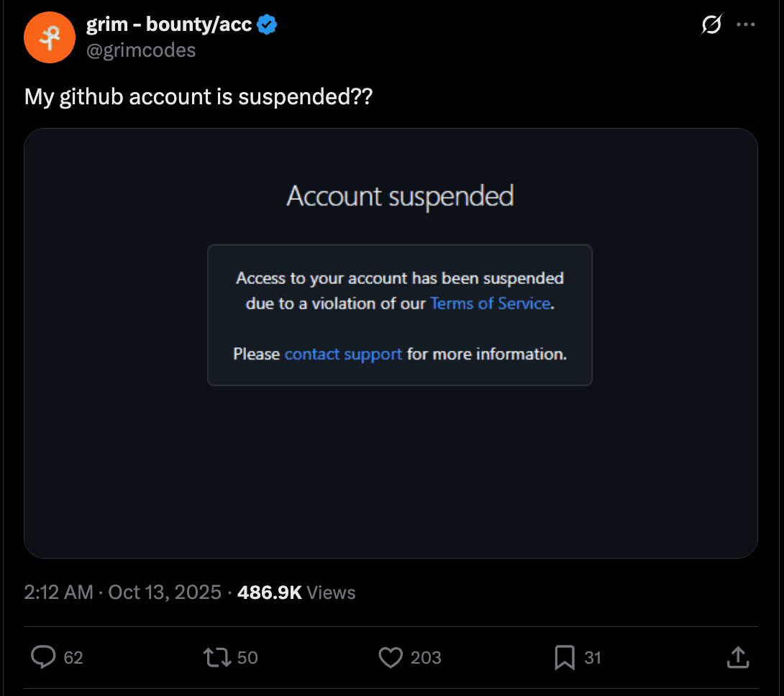Image resolution: width=784 pixels, height=696 pixels.
Task: Click the reply speech bubble icon
Action: click(x=45, y=656)
